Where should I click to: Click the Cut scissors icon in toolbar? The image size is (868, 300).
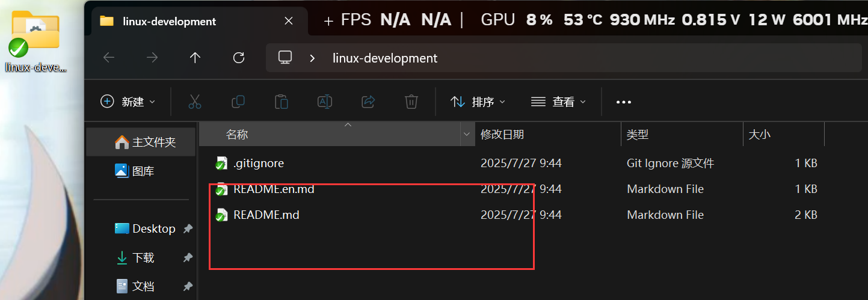click(194, 102)
